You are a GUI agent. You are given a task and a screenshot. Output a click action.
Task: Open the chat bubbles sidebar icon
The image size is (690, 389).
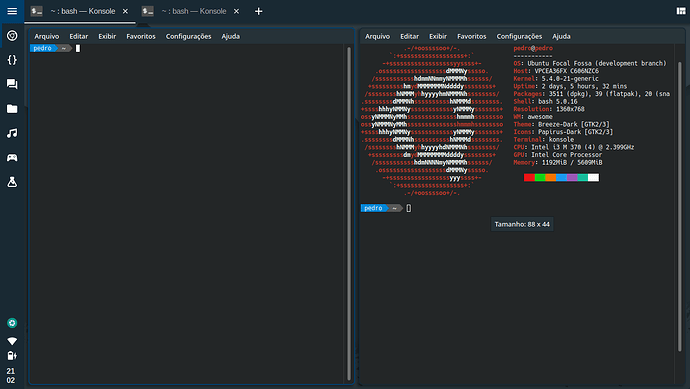point(12,84)
